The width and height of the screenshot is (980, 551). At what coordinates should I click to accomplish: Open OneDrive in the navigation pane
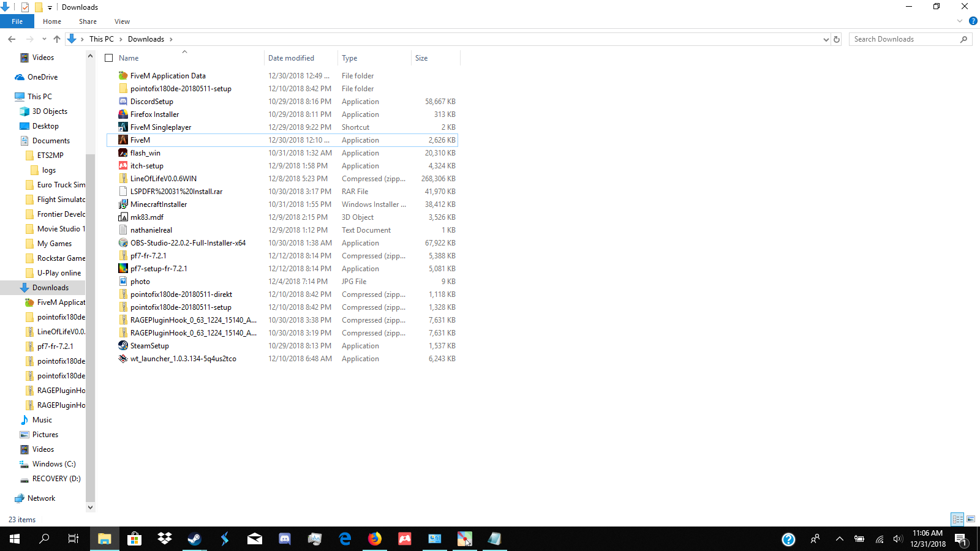coord(42,77)
